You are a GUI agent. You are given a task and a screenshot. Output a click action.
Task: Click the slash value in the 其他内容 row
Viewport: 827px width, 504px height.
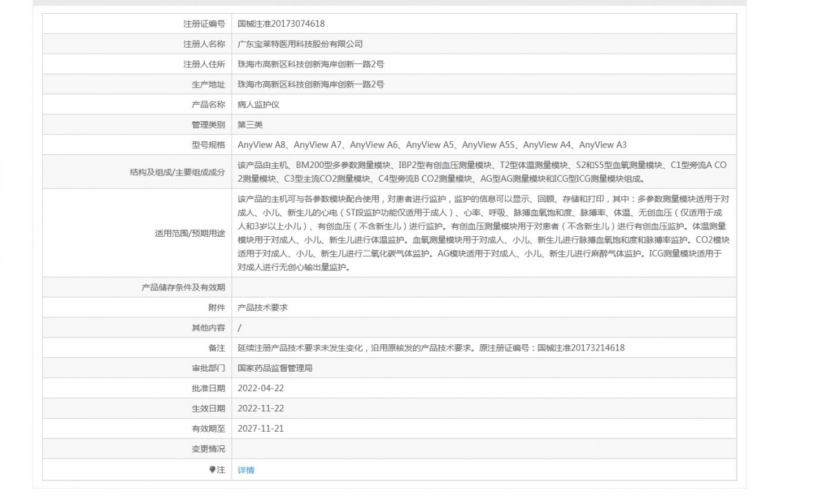point(239,328)
